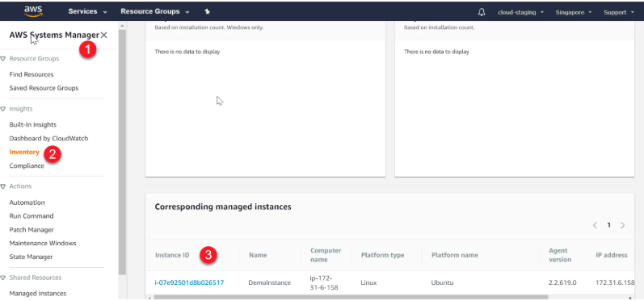
Task: Select page 1 in pagination
Action: [609, 225]
